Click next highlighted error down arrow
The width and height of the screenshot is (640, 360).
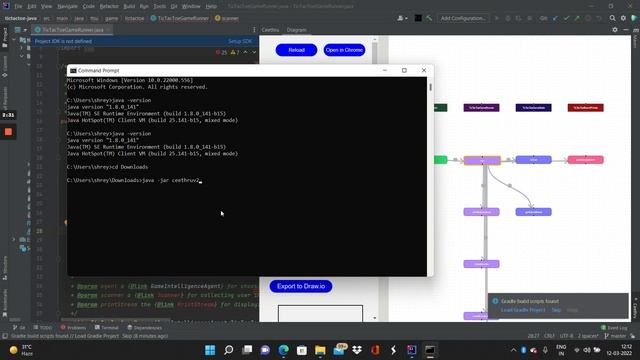[254, 52]
